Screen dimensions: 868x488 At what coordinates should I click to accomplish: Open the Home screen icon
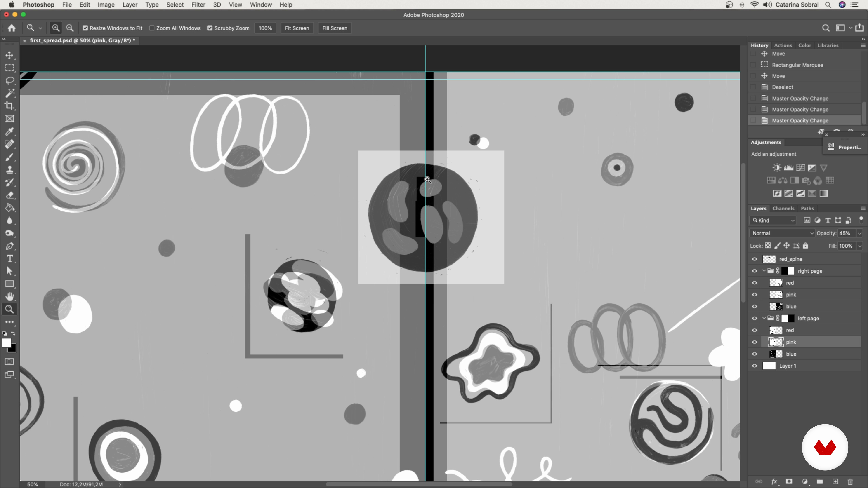[x=12, y=28]
